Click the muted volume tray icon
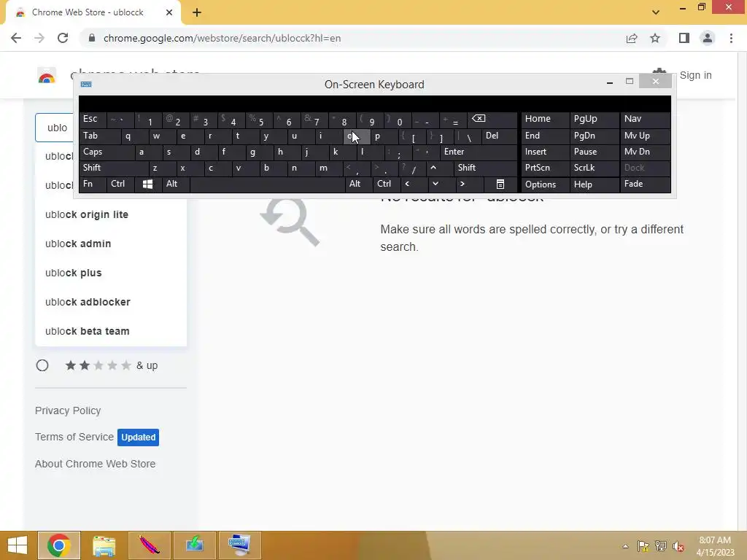Viewport: 747px width, 560px height. point(678,546)
